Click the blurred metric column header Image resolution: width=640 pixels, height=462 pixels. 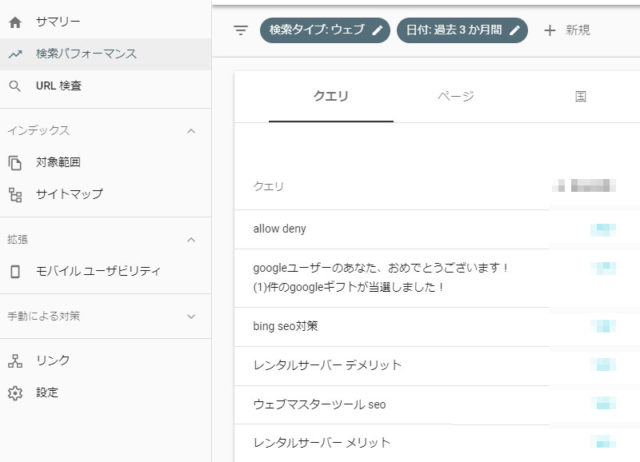584,185
